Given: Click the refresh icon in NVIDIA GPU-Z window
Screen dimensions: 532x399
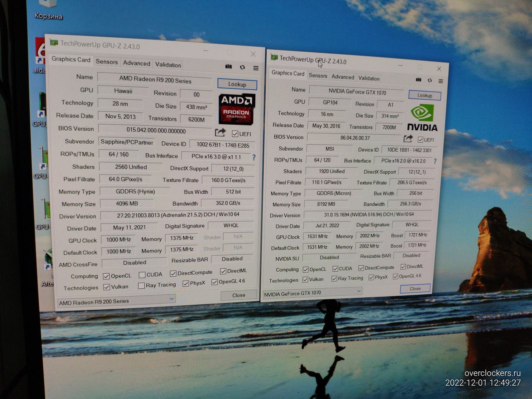Looking at the screenshot, I should 430,80.
